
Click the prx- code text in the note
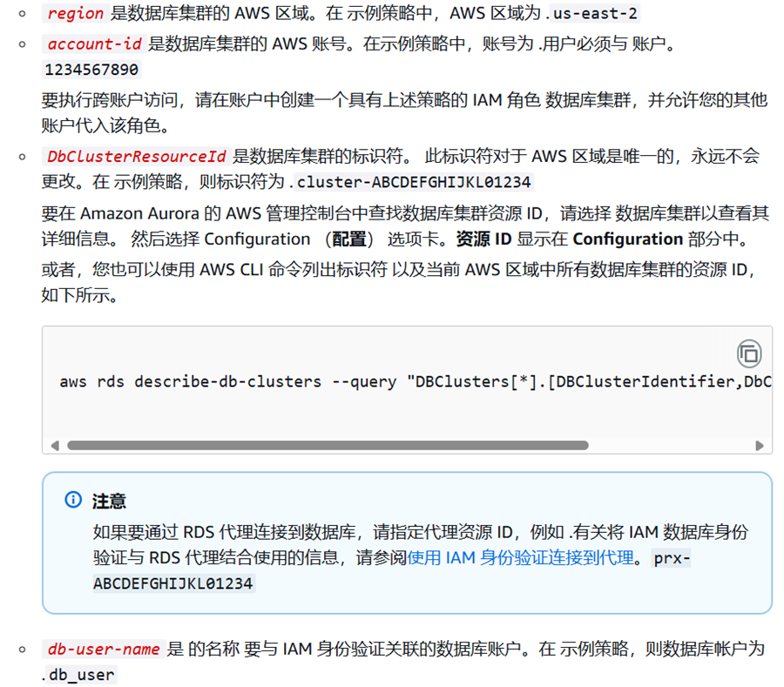point(672,557)
